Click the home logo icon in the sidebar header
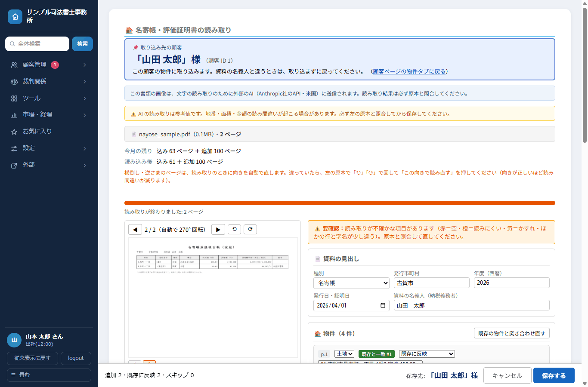The height and width of the screenshot is (387, 588). click(x=15, y=16)
